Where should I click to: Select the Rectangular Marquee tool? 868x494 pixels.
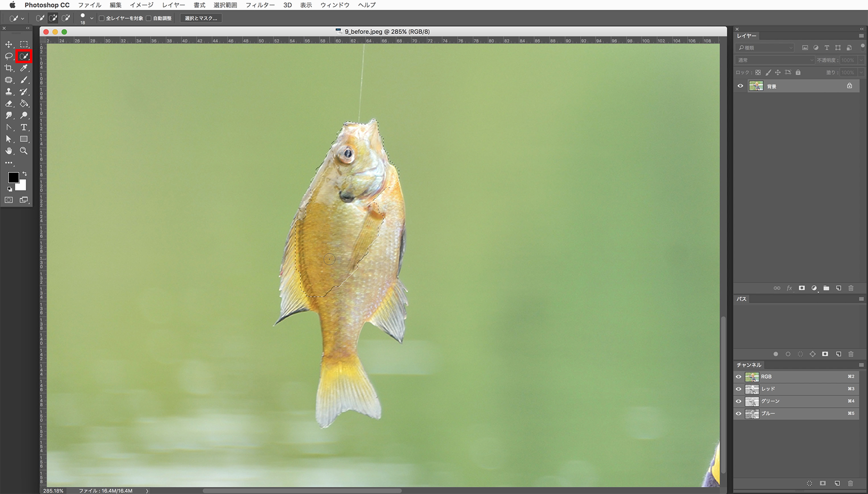(24, 44)
